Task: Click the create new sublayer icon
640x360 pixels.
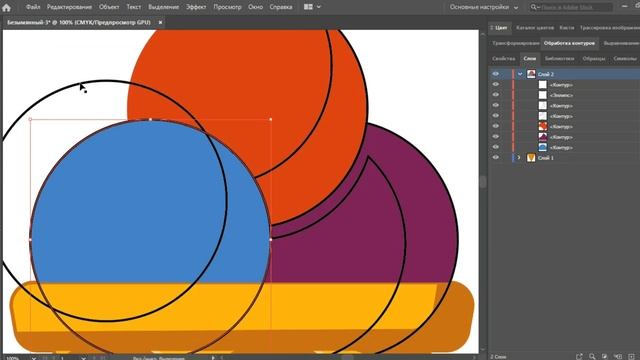Action: coord(618,356)
